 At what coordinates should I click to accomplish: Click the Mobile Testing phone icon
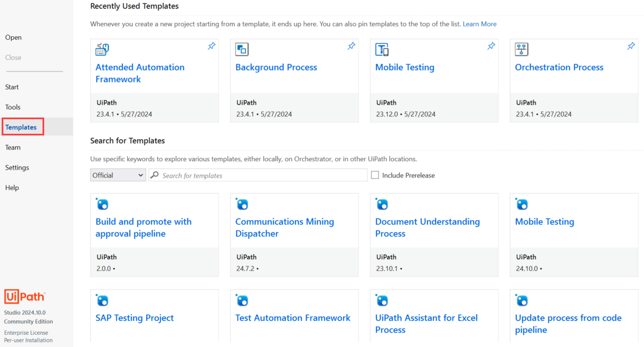click(x=382, y=49)
